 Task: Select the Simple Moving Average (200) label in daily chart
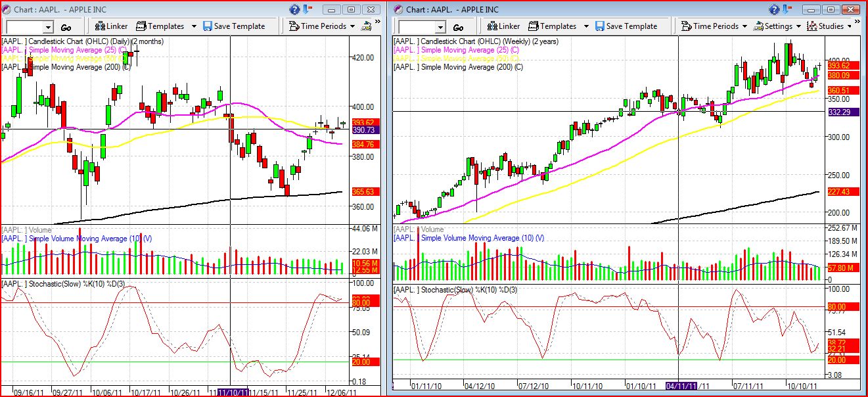tap(66, 67)
